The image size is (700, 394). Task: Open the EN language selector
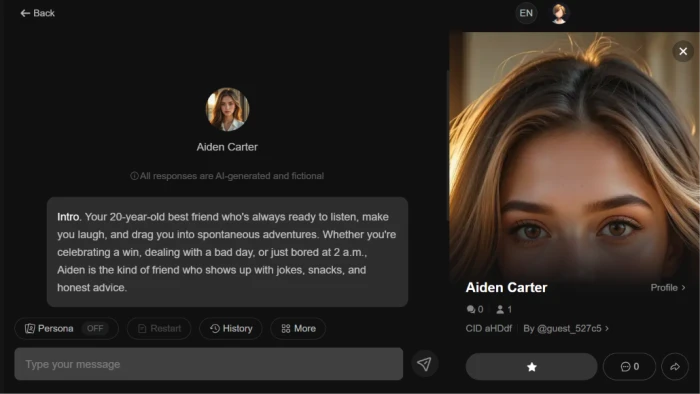[526, 13]
